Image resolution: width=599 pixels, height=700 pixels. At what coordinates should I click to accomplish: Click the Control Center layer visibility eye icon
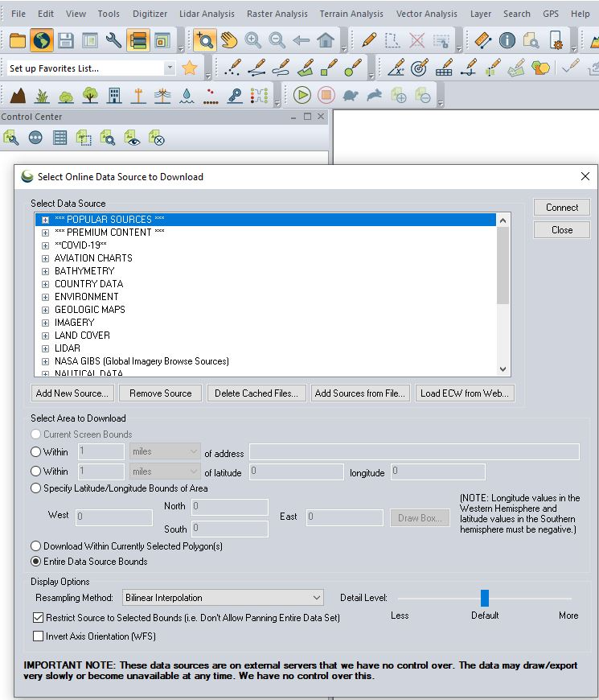[132, 138]
